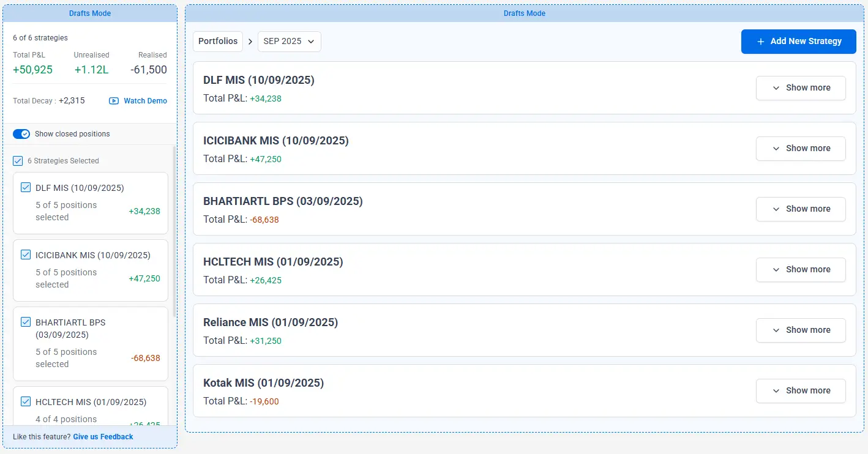Expand Kotak MIS card with Show more
868x454 pixels.
click(x=801, y=391)
